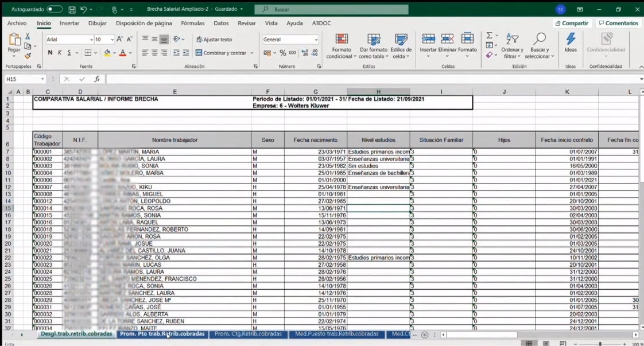Pick the red font color swatch
This screenshot has height=346, width=644.
coord(122,53)
